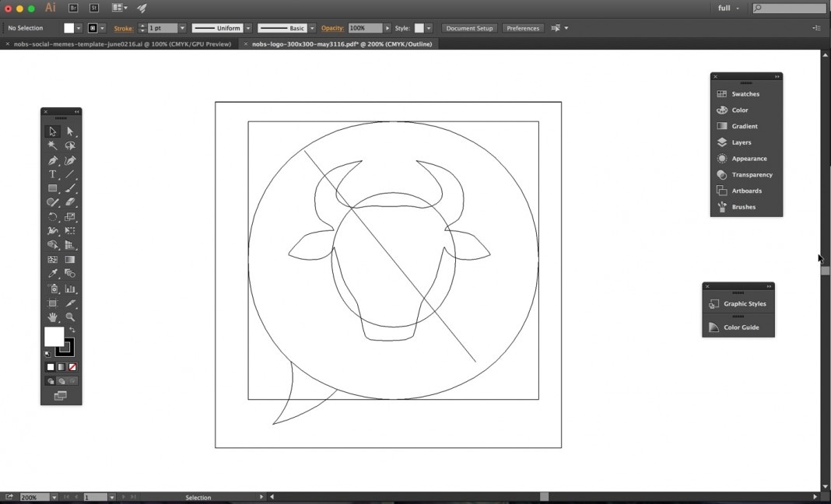Image resolution: width=831 pixels, height=504 pixels.
Task: Expand the Uniform width profile dropdown
Action: tap(247, 28)
